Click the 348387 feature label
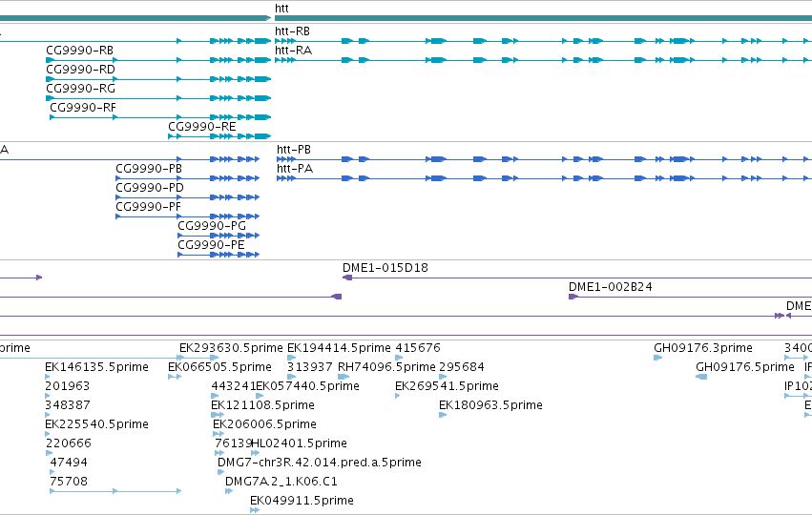The height and width of the screenshot is (515, 812). point(68,405)
